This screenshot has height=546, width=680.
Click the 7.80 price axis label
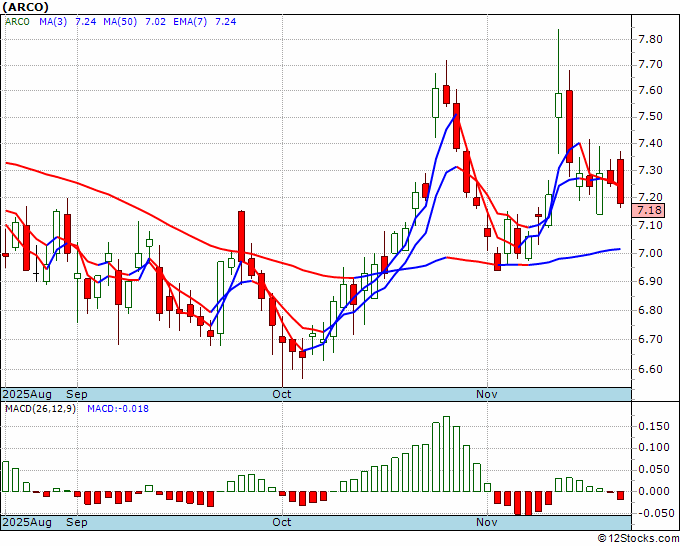point(650,39)
